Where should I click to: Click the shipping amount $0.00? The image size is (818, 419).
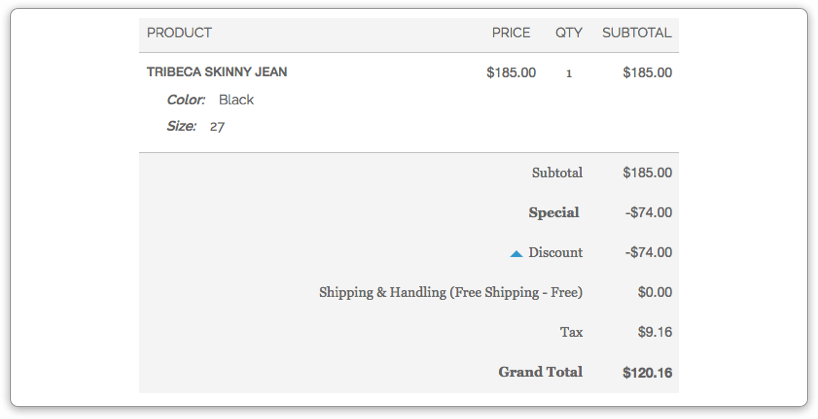[x=655, y=292]
